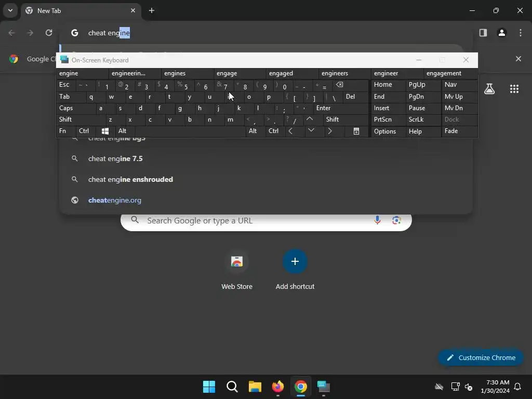The height and width of the screenshot is (399, 532).
Task: Choose the 'engaged' word prediction
Action: point(292,73)
